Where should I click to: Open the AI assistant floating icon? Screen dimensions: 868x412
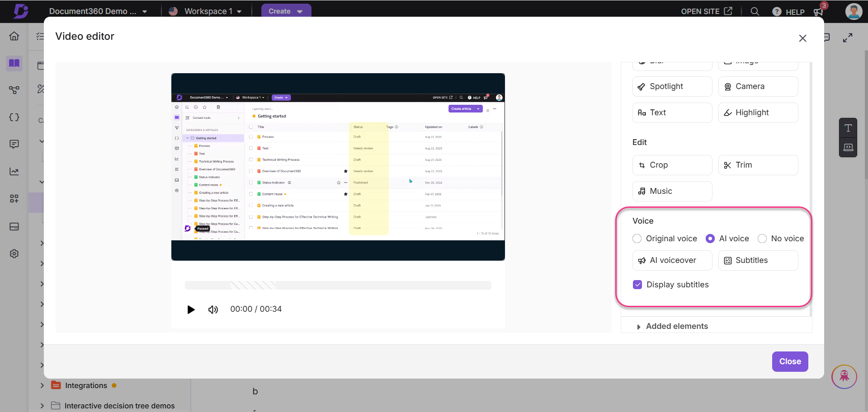844,376
